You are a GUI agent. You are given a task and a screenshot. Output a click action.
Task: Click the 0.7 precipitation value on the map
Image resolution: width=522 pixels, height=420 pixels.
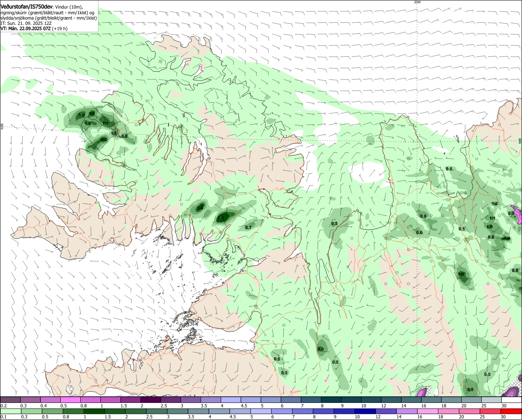coord(248,228)
